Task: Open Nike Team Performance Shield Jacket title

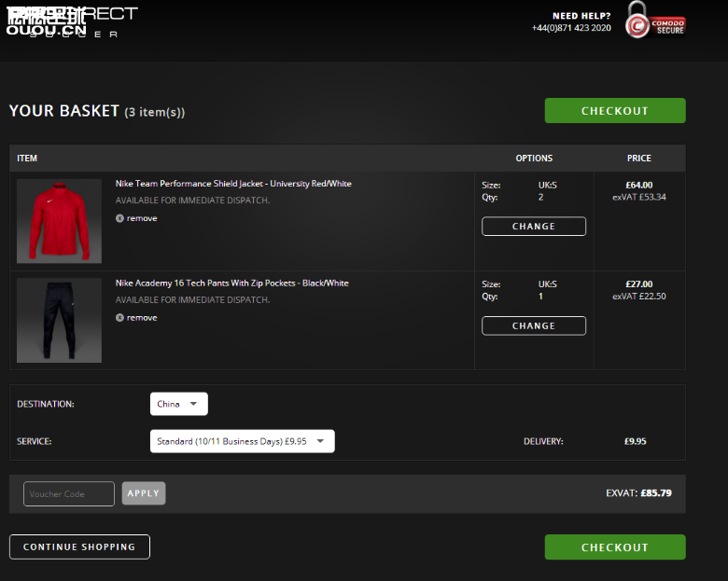Action: pyautogui.click(x=233, y=184)
